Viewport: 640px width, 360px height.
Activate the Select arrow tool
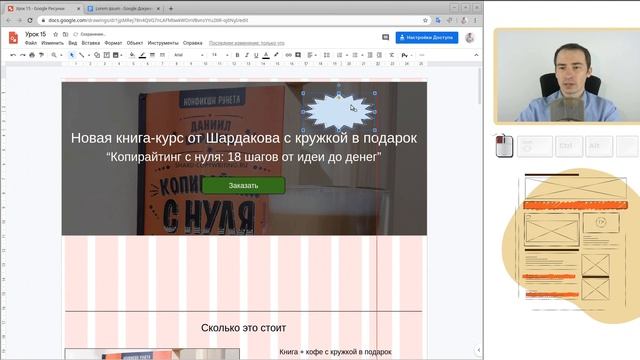(x=72, y=55)
